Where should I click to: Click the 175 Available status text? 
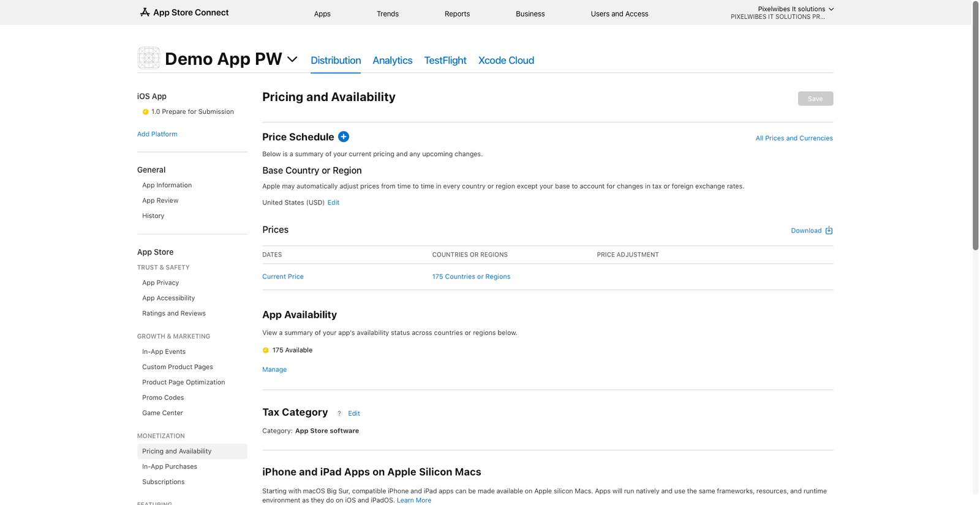[x=292, y=350]
